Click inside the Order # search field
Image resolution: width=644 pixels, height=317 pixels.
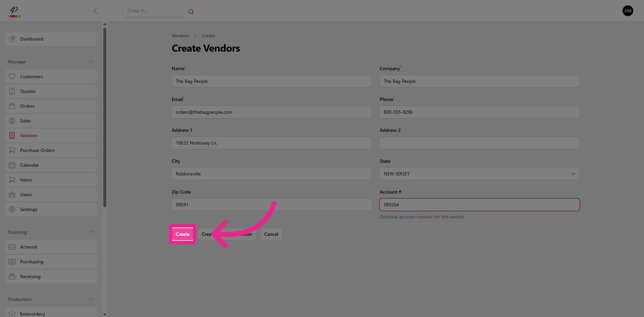154,11
